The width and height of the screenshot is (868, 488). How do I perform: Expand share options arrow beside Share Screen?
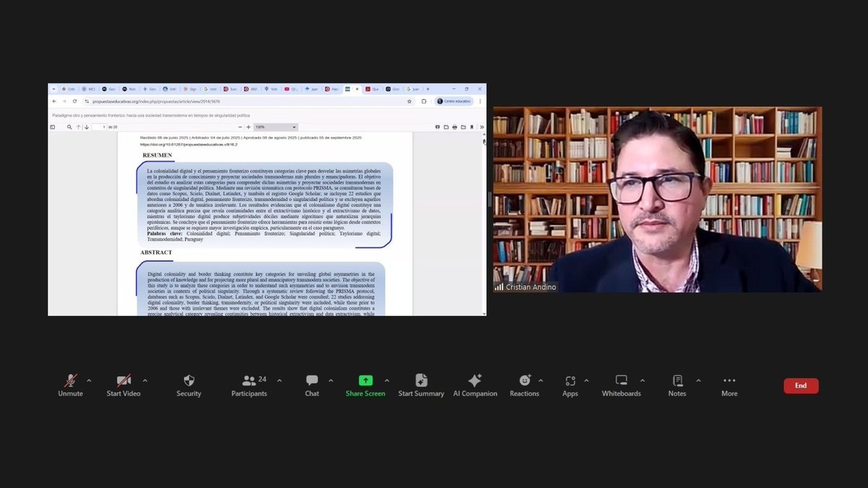pos(386,380)
